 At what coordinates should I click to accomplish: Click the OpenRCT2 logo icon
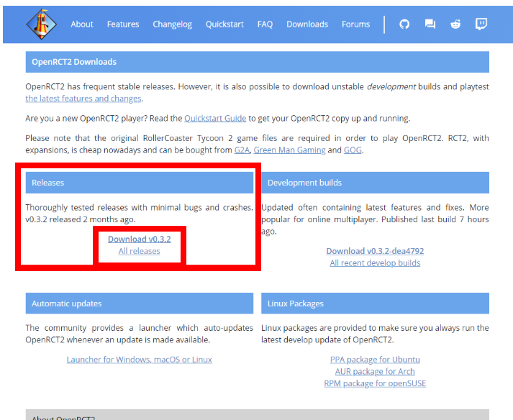coord(41,24)
